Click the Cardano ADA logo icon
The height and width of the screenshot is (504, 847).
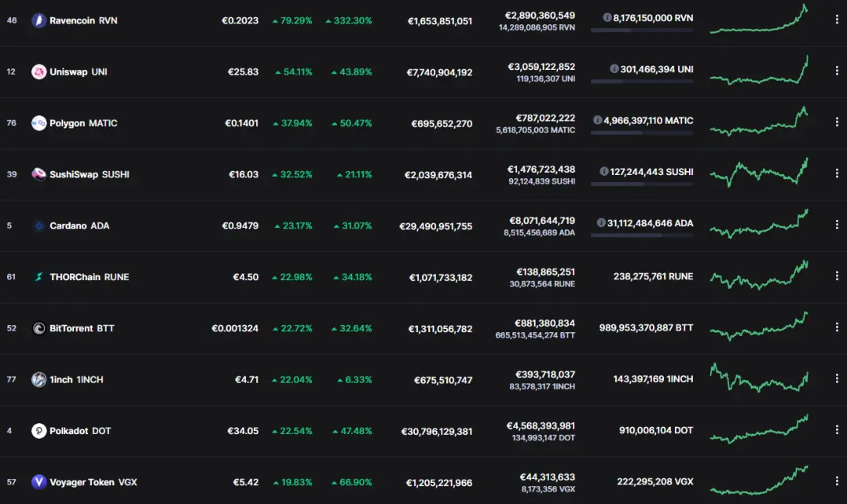pos(39,225)
